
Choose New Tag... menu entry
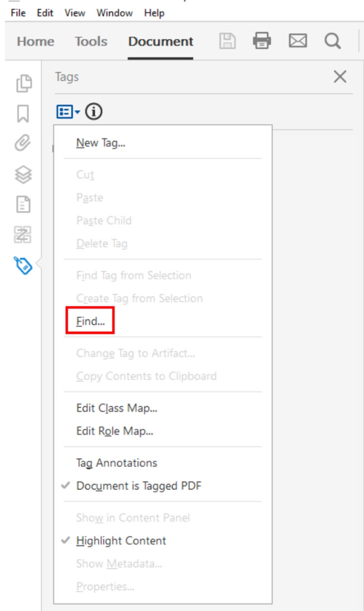point(100,142)
